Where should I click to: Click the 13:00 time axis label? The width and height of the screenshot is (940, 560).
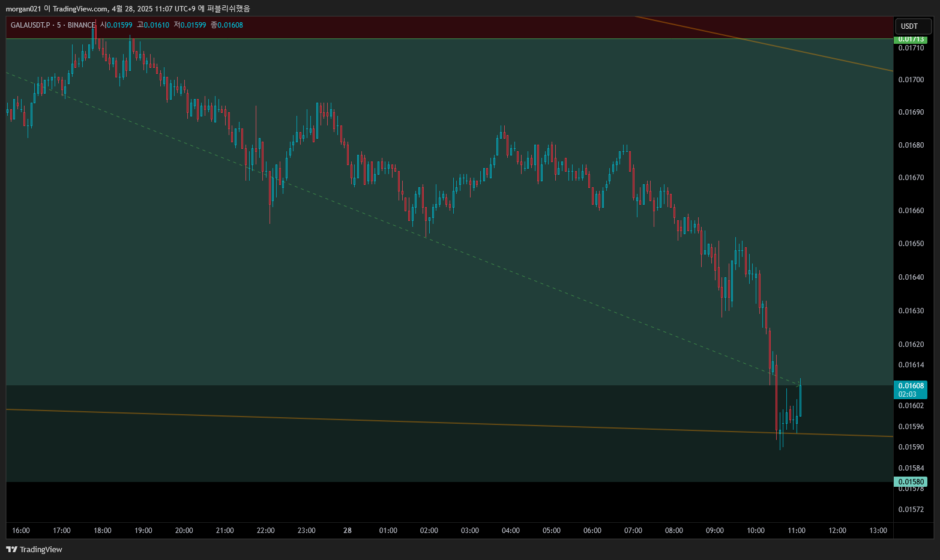pos(878,531)
